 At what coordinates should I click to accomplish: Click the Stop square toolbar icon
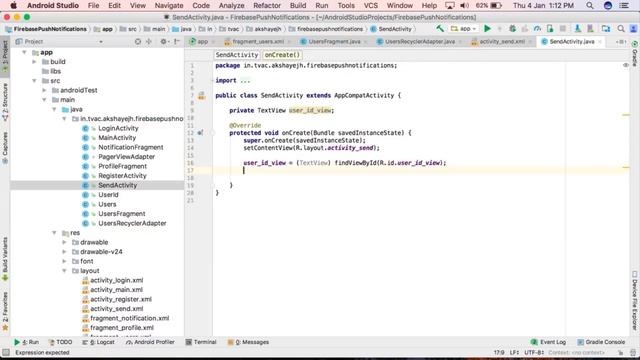click(x=563, y=29)
